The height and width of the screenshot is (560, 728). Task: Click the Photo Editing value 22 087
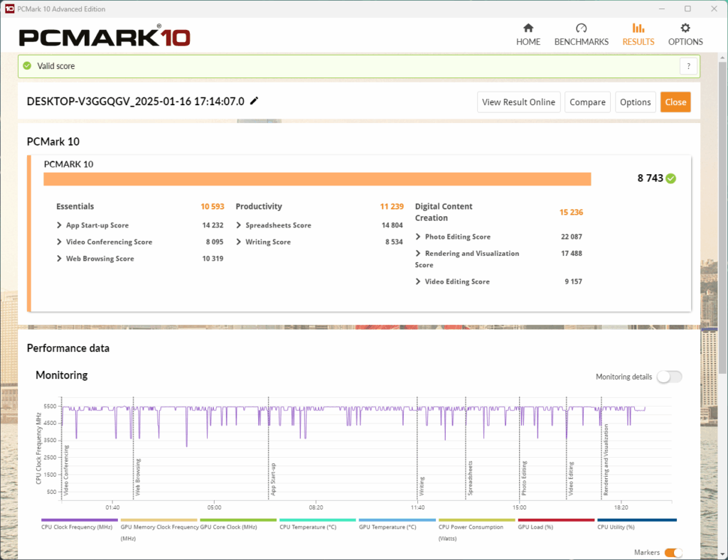572,237
